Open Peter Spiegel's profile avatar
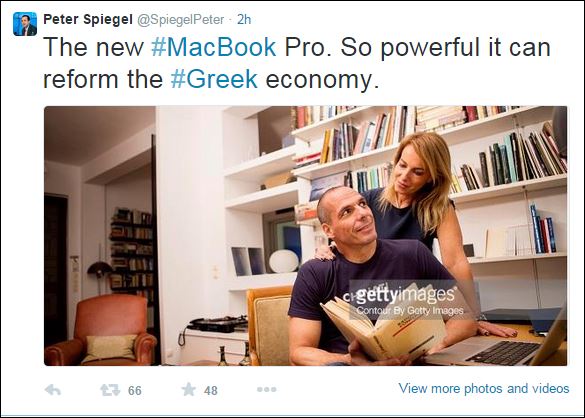The height and width of the screenshot is (418, 585). click(25, 24)
